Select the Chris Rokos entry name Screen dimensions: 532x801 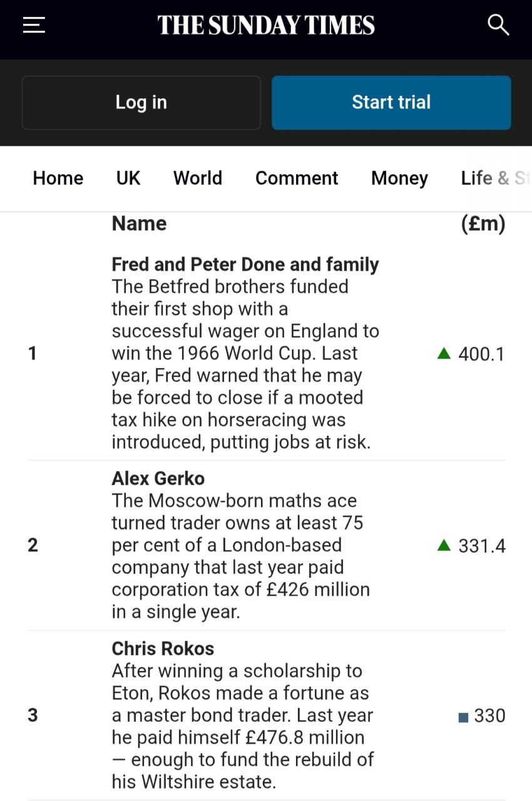(x=163, y=648)
